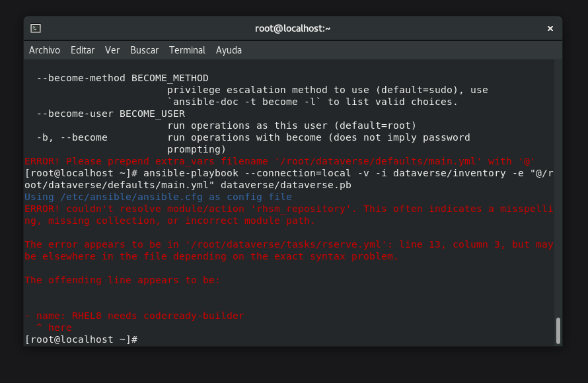Open the Ver menu

click(112, 50)
